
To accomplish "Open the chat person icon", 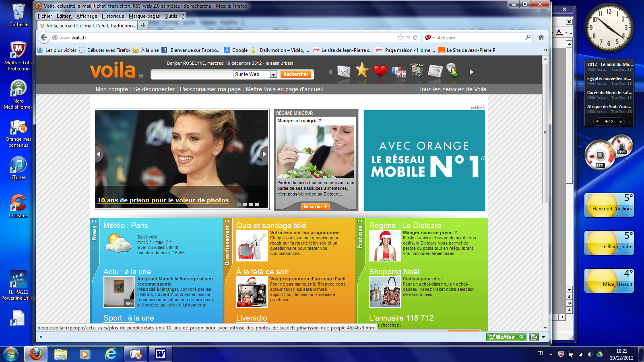I will pyautogui.click(x=452, y=70).
